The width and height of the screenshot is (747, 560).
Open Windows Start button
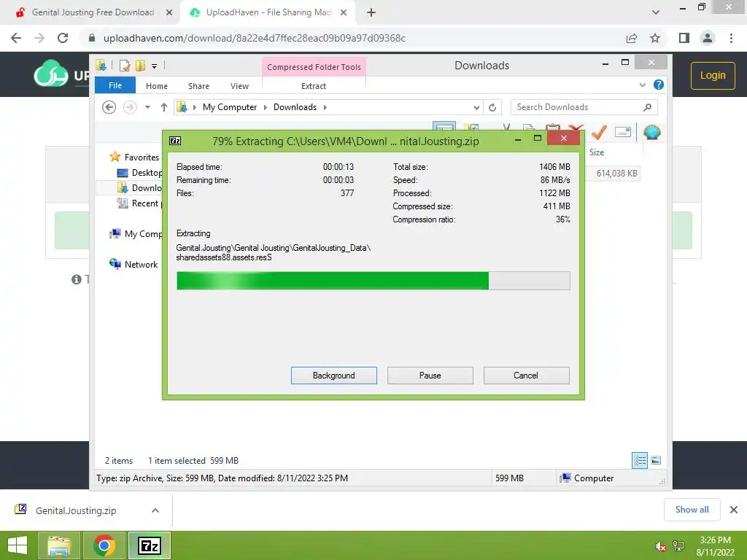18,545
